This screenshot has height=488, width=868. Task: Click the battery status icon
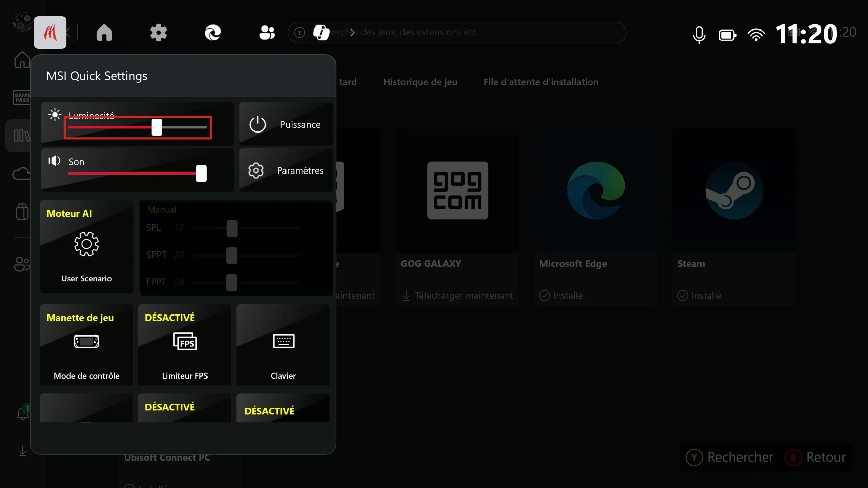pyautogui.click(x=727, y=35)
